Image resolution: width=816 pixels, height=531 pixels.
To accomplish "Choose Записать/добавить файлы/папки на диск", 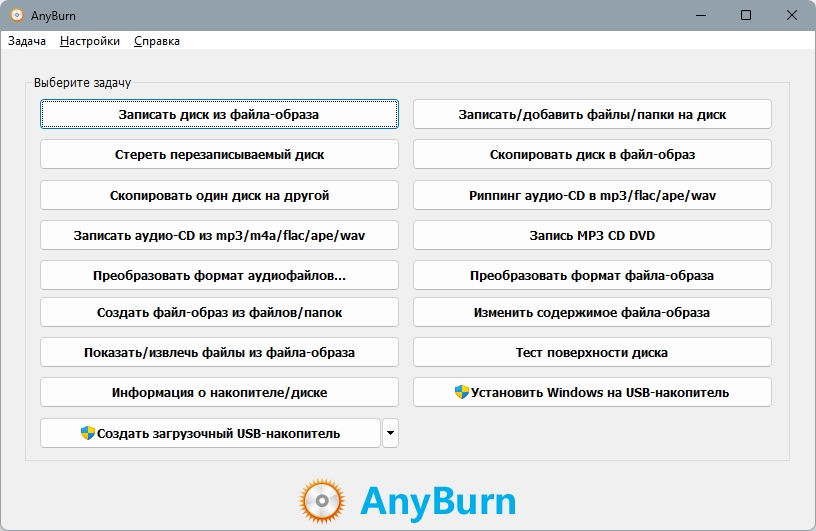I will click(592, 114).
